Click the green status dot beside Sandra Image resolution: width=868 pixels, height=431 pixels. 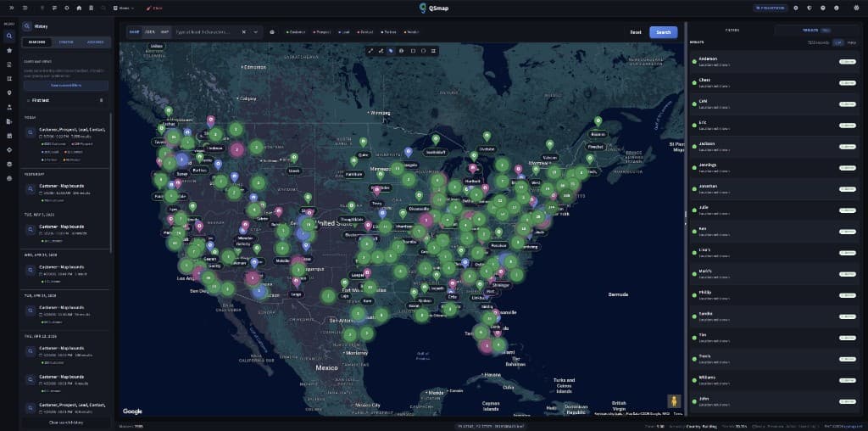694,316
